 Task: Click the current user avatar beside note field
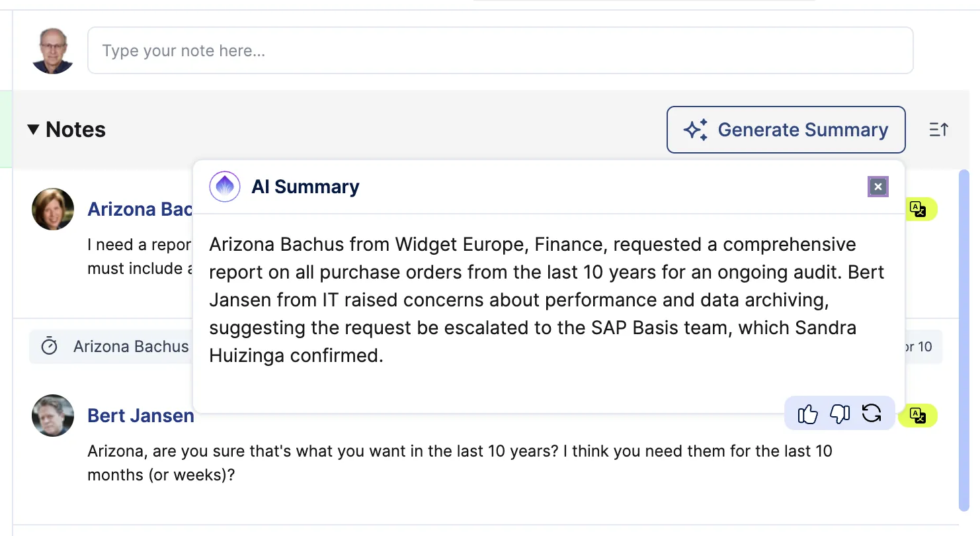click(53, 50)
